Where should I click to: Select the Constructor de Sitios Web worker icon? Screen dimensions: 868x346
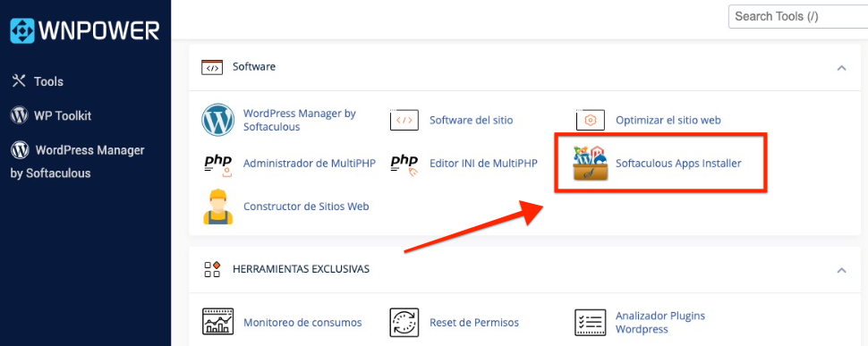(x=217, y=207)
